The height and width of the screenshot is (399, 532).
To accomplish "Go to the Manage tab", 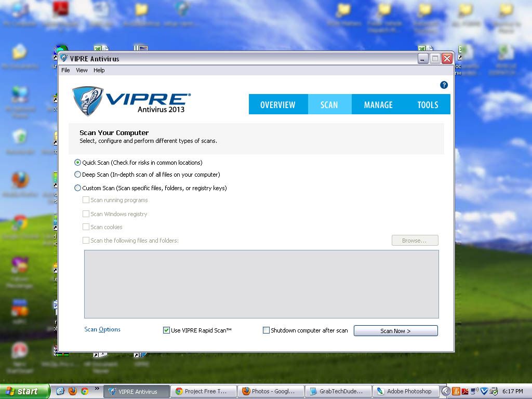I will [x=378, y=104].
